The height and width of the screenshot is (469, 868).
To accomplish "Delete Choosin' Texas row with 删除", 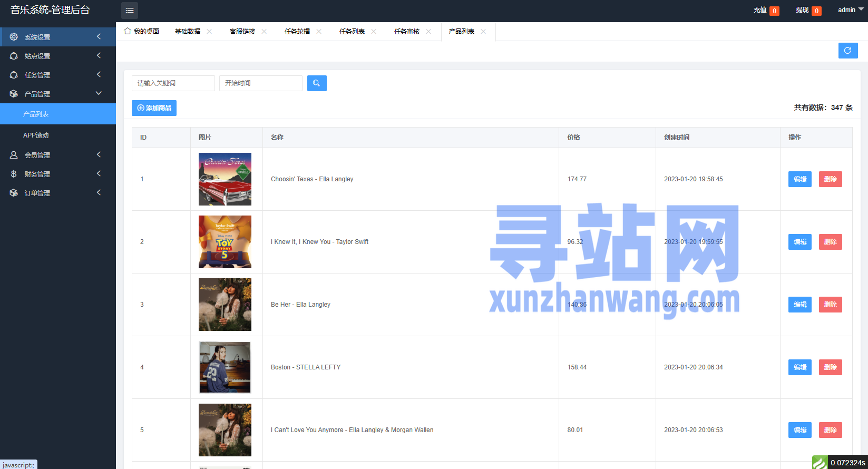I will [x=831, y=179].
